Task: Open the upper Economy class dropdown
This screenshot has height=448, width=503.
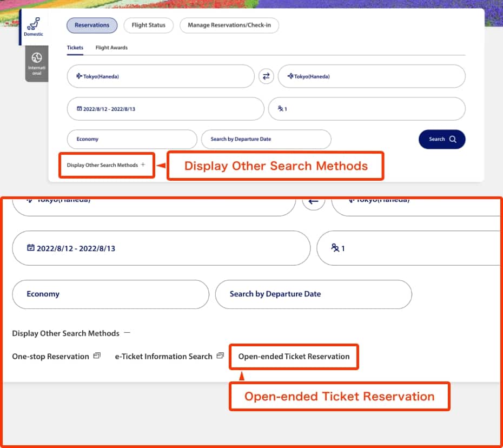Action: tap(131, 139)
